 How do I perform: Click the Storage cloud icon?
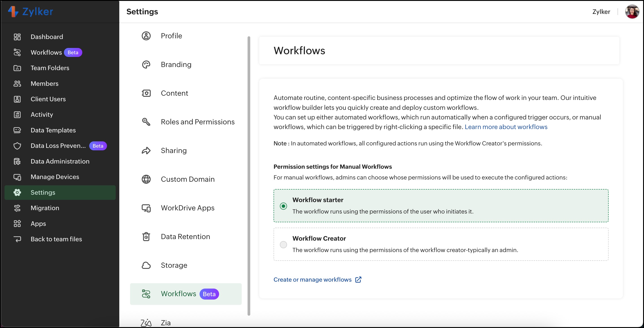pyautogui.click(x=146, y=265)
